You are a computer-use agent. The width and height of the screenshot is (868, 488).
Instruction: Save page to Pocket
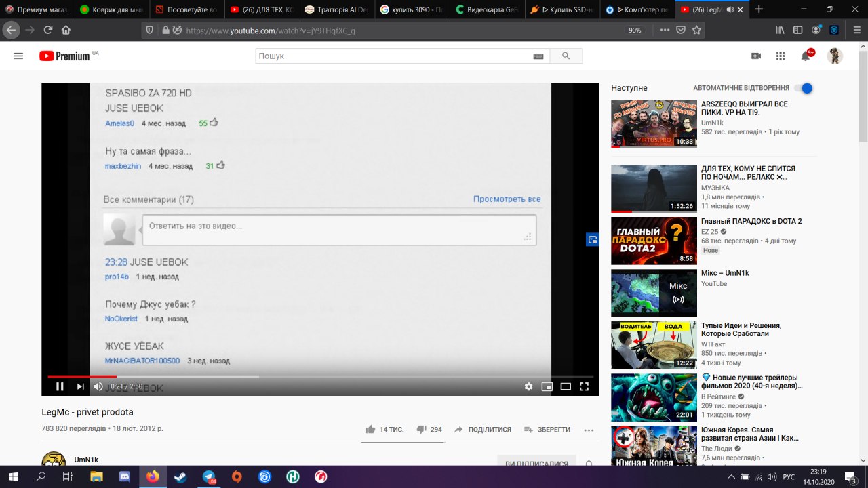coord(681,30)
